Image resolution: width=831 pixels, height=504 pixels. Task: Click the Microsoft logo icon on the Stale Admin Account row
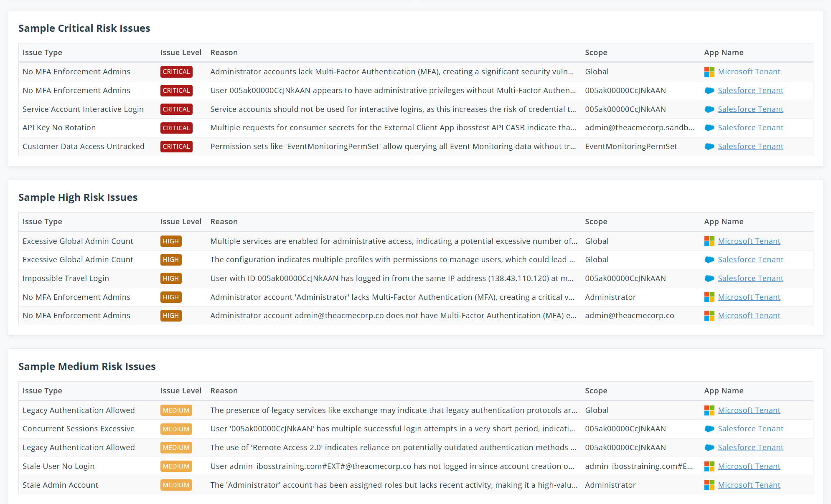pos(709,485)
